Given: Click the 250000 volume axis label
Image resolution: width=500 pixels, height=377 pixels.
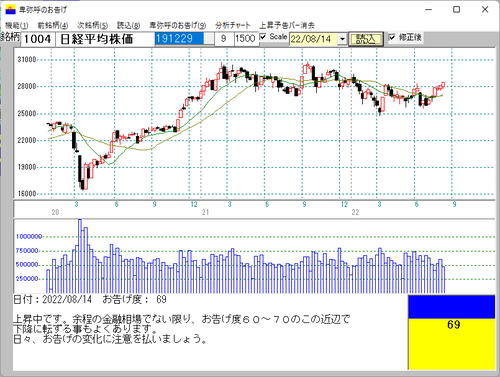Looking at the screenshot, I should [x=27, y=279].
